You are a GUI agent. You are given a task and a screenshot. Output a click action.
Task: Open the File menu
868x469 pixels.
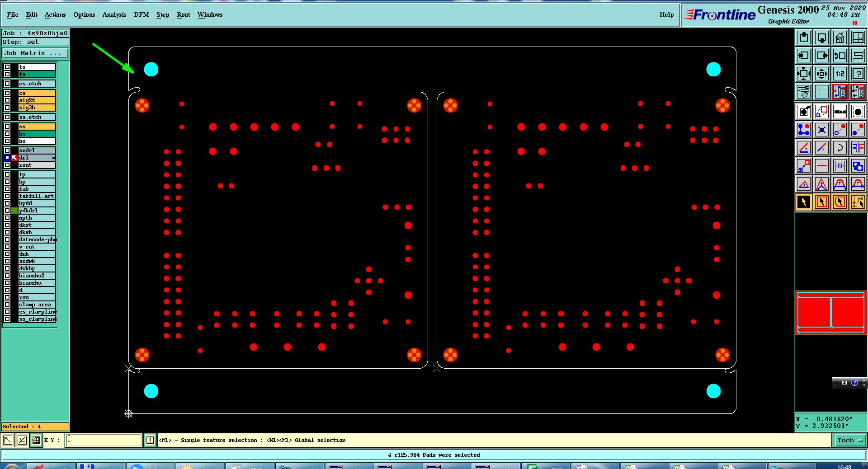point(13,14)
